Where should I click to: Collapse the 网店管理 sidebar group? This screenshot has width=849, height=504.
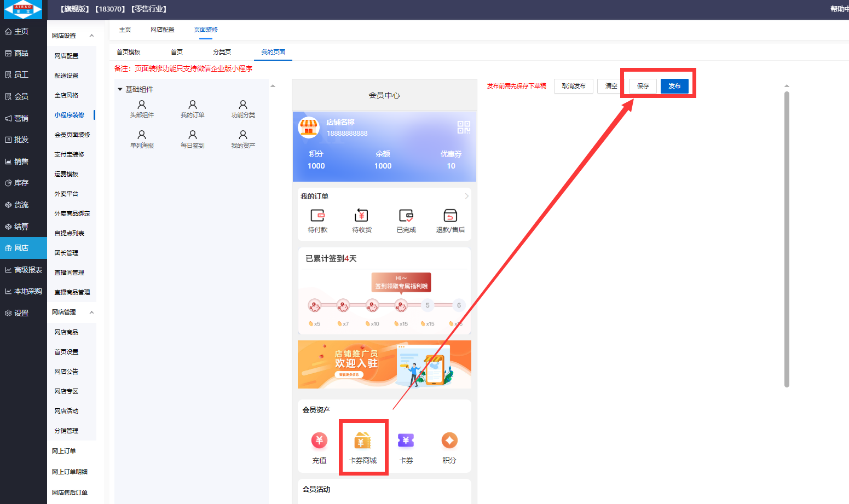click(x=91, y=312)
